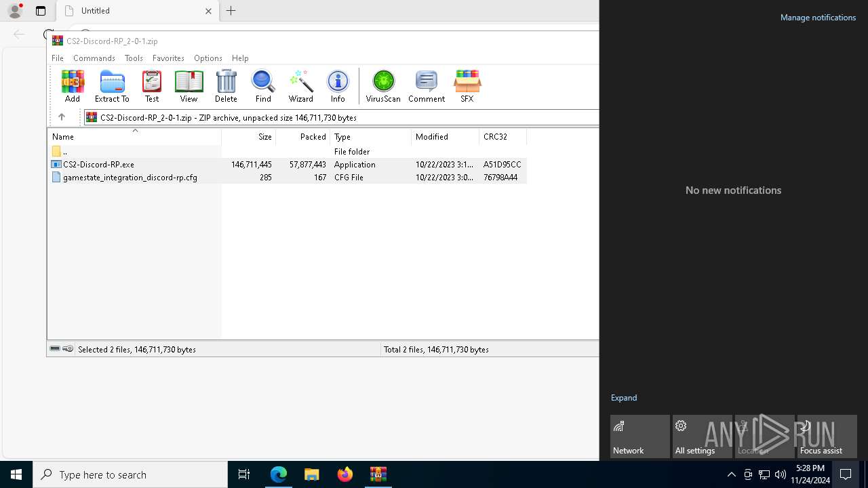Screen dimensions: 868x488
Task: Select the parent folder '..' entry
Action: coord(288,151)
